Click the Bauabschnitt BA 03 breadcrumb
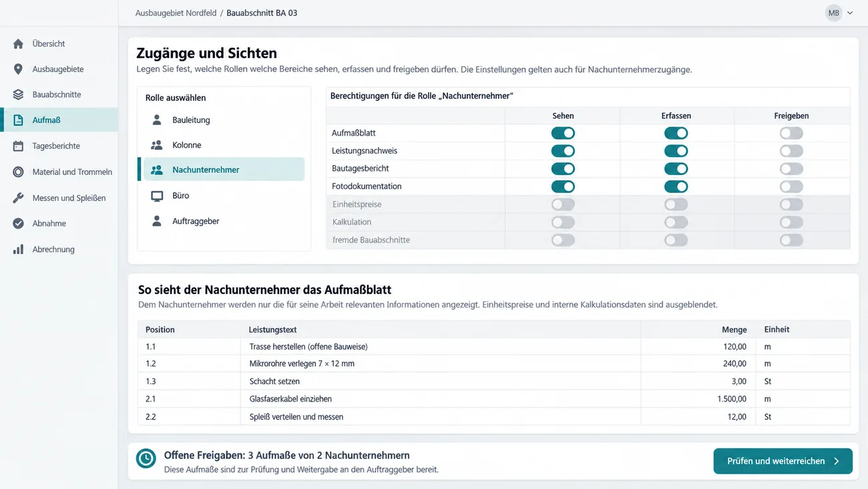 pyautogui.click(x=262, y=13)
